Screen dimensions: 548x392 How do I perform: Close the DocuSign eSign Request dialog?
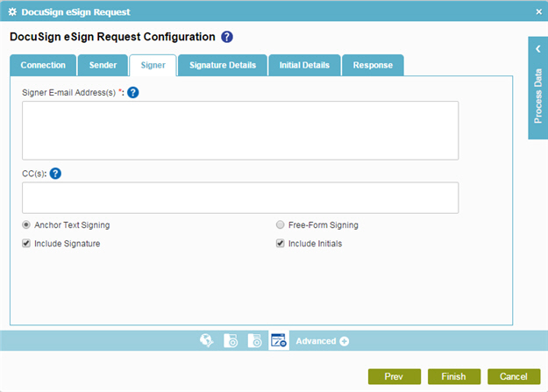point(538,12)
